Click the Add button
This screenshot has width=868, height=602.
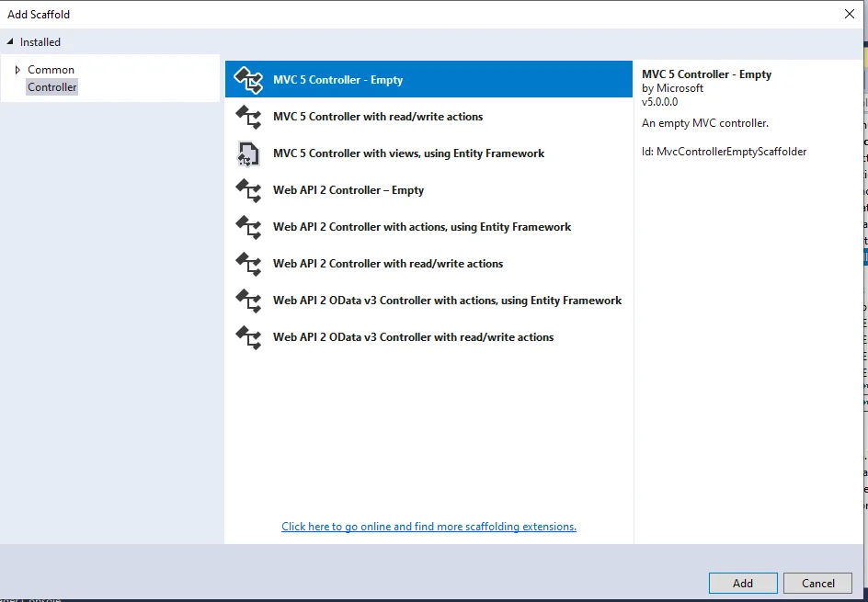(743, 584)
